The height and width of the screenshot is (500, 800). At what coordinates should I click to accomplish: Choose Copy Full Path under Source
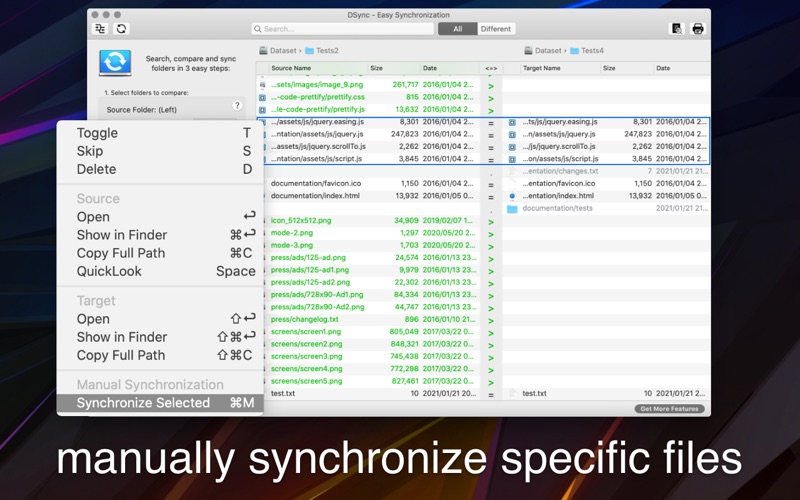pyautogui.click(x=160, y=253)
